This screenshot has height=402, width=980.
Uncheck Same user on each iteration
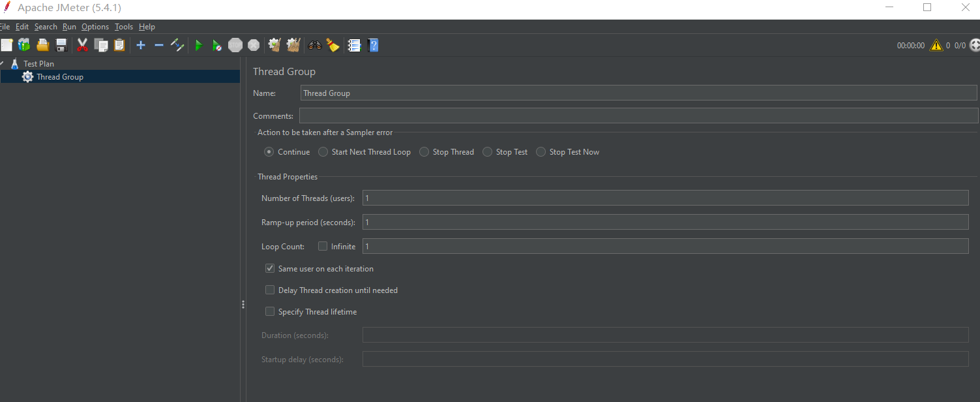270,269
